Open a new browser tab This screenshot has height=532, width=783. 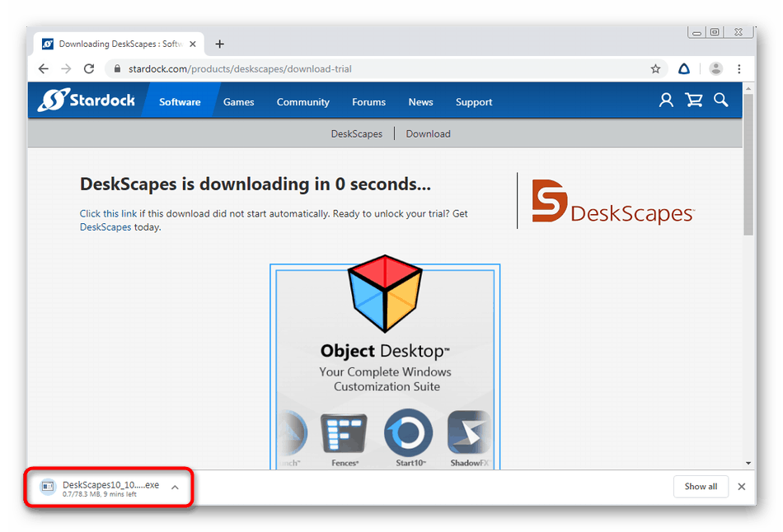tap(220, 44)
